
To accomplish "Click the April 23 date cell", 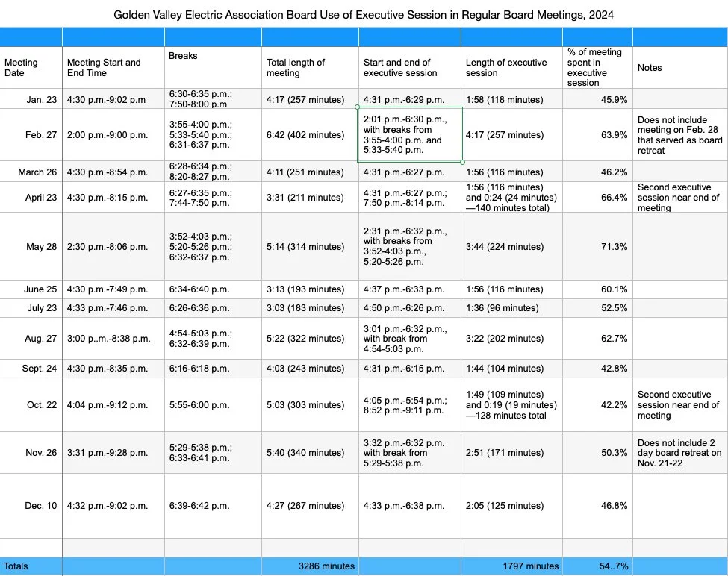I will click(31, 198).
